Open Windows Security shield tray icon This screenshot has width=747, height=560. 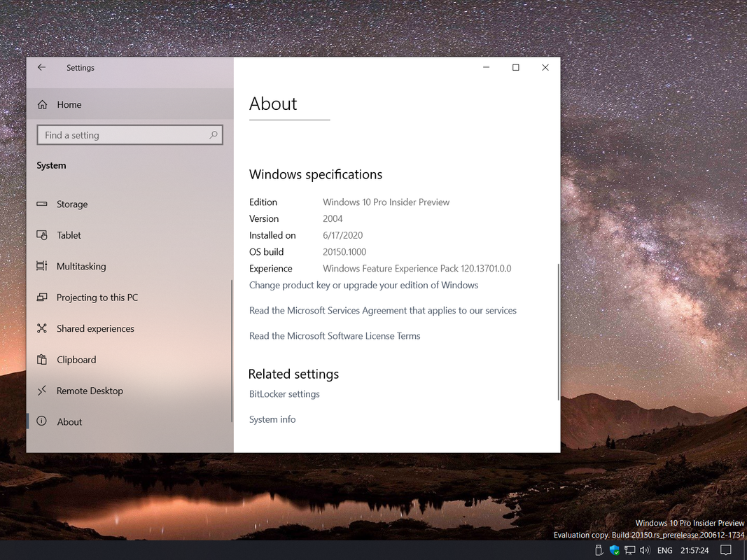pos(615,550)
